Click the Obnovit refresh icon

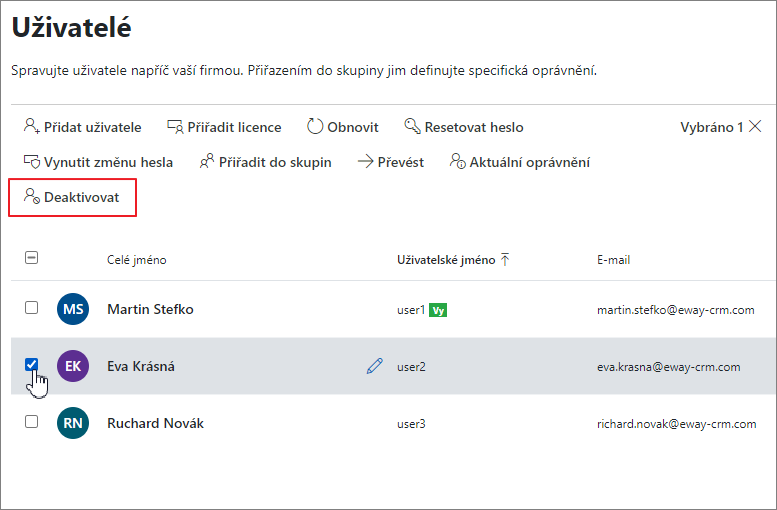[x=315, y=126]
